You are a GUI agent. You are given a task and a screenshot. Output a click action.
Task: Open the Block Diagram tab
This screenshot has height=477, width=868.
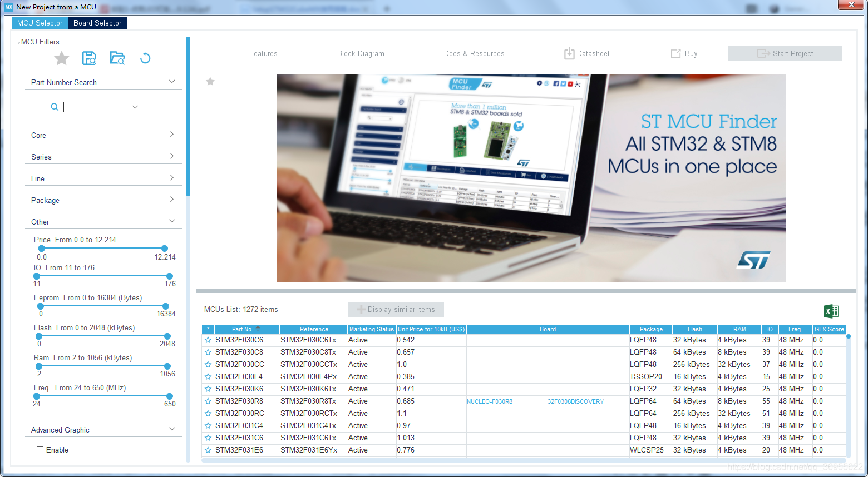pyautogui.click(x=361, y=54)
